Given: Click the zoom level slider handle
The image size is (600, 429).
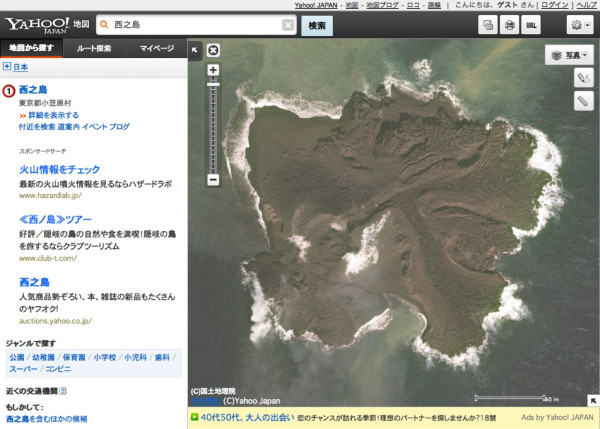Looking at the screenshot, I should [212, 84].
